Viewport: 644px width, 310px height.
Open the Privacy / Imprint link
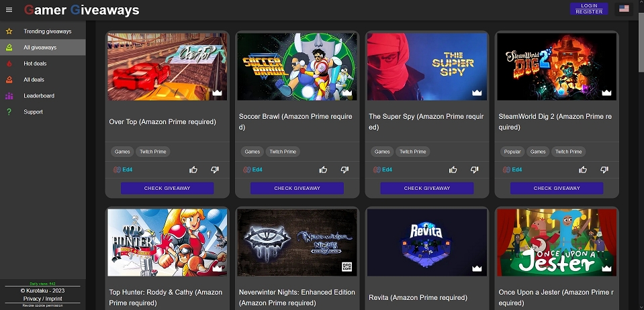click(43, 299)
